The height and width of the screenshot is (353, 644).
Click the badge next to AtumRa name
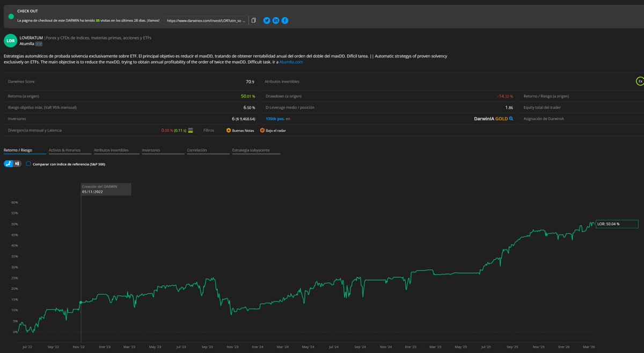click(x=38, y=44)
